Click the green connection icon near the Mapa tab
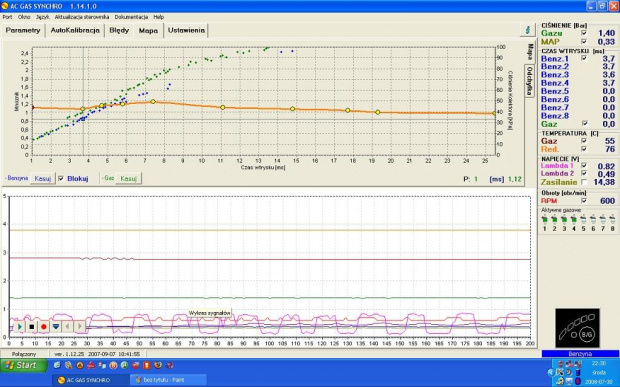Screen dimensions: 620x387 pyautogui.click(x=527, y=30)
